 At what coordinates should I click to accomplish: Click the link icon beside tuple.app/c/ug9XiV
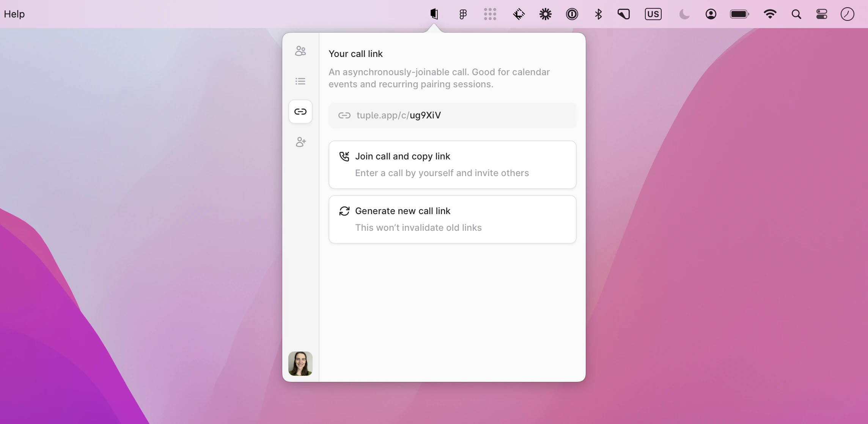click(x=344, y=115)
